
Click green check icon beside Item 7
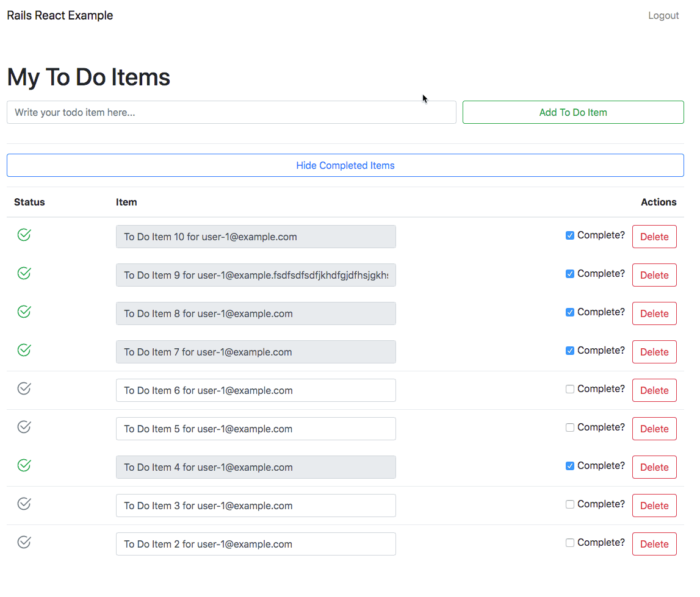coord(24,350)
